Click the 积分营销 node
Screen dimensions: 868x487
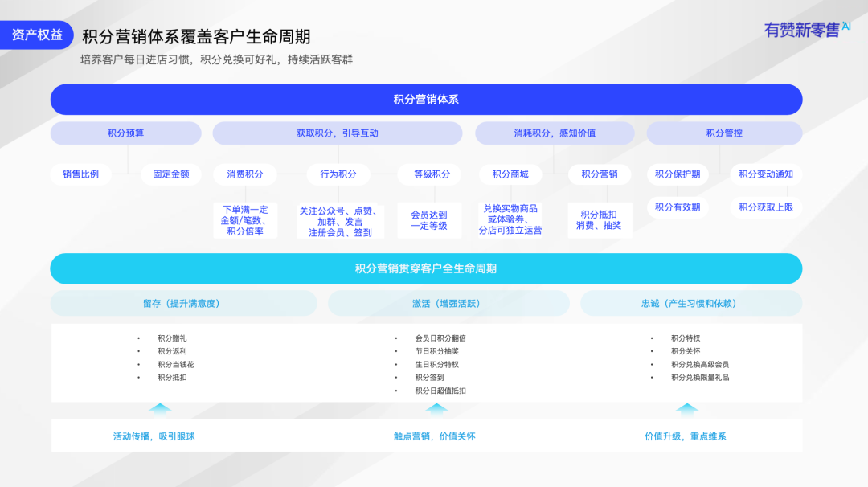pos(600,174)
